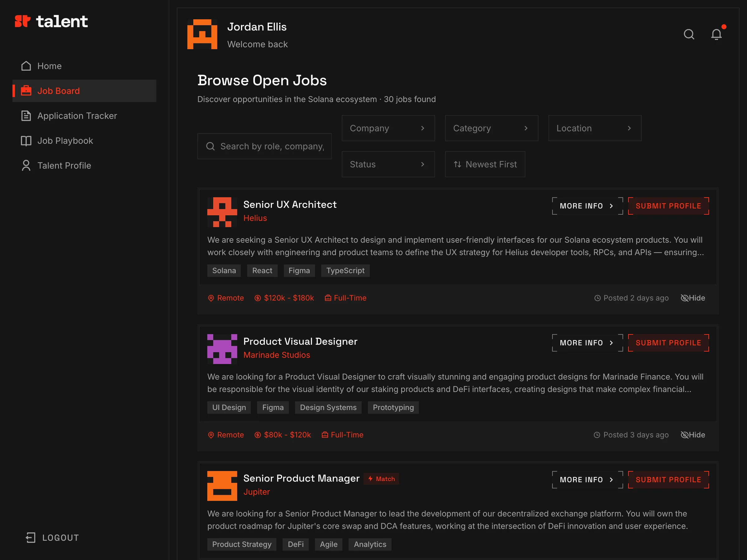
Task: Open More Info for Senior Product Manager
Action: point(587,480)
